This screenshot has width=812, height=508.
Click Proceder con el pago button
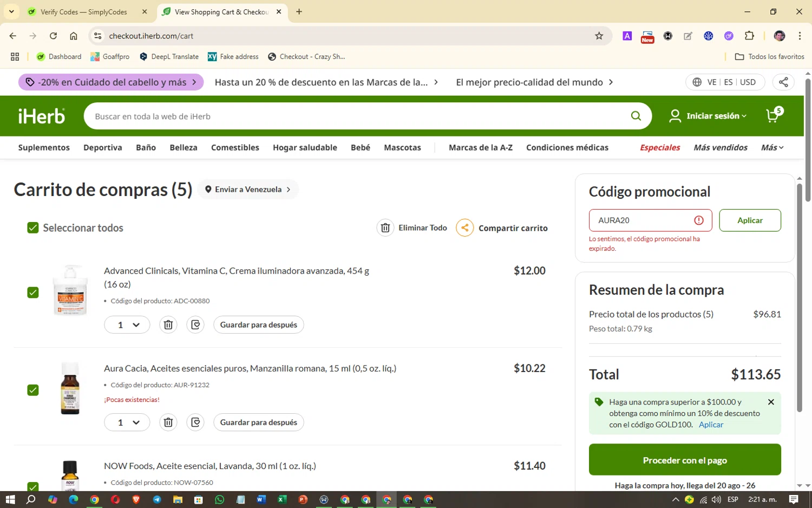click(x=685, y=460)
